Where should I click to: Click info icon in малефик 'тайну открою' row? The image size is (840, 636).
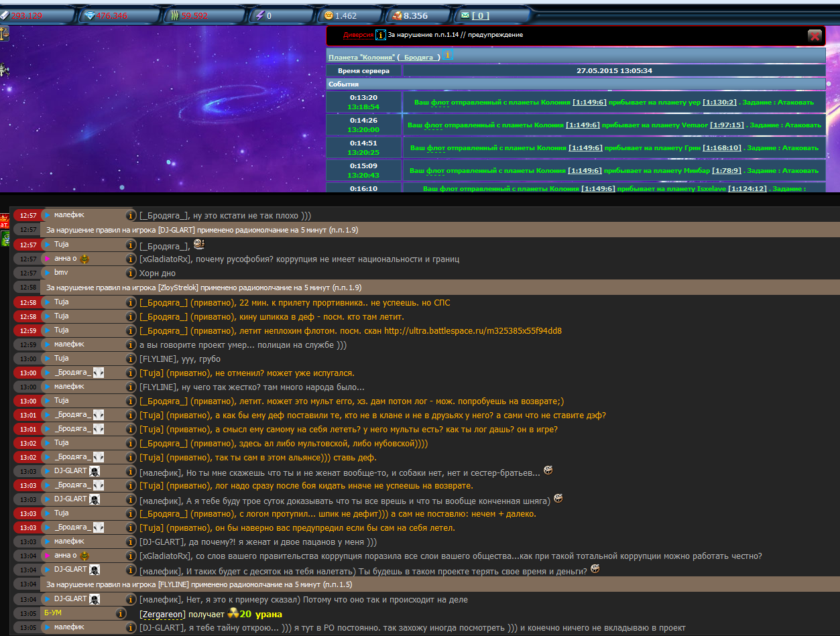pos(131,627)
